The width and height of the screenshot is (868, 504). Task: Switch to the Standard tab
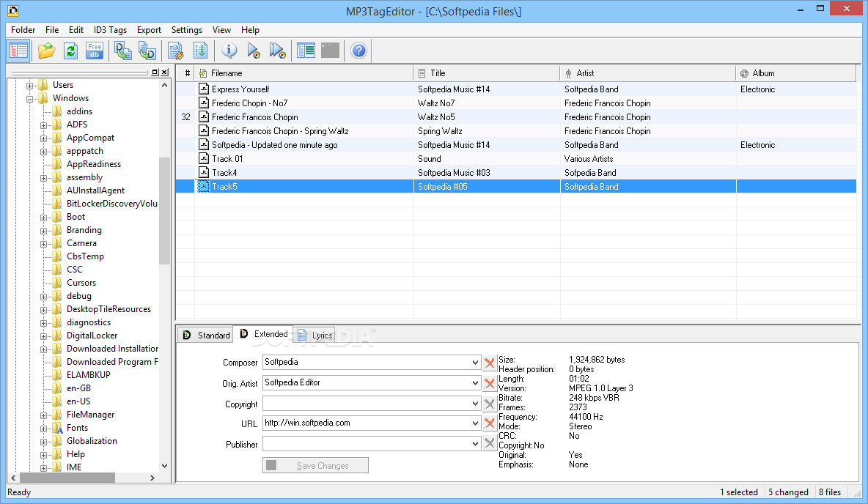click(x=205, y=336)
